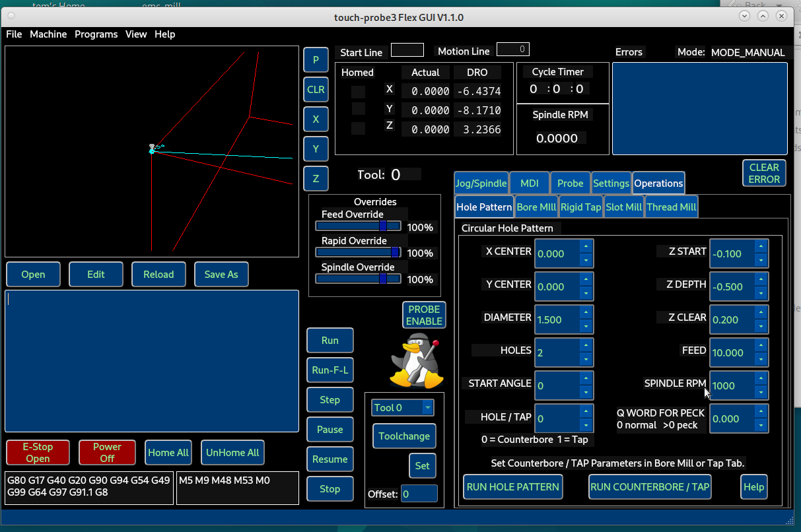The height and width of the screenshot is (532, 801).
Task: Toggle the Power Off button
Action: pos(107,453)
